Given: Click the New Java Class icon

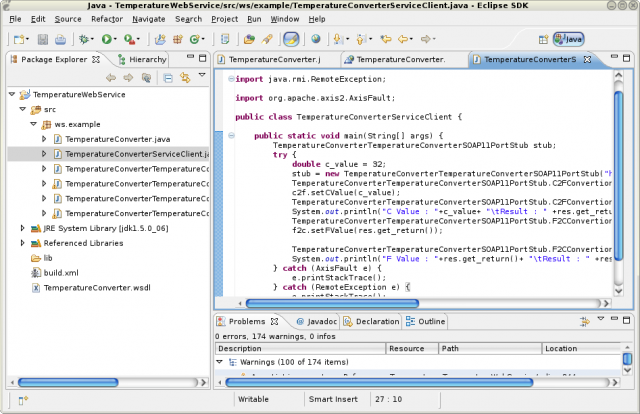Looking at the screenshot, I should (x=195, y=39).
